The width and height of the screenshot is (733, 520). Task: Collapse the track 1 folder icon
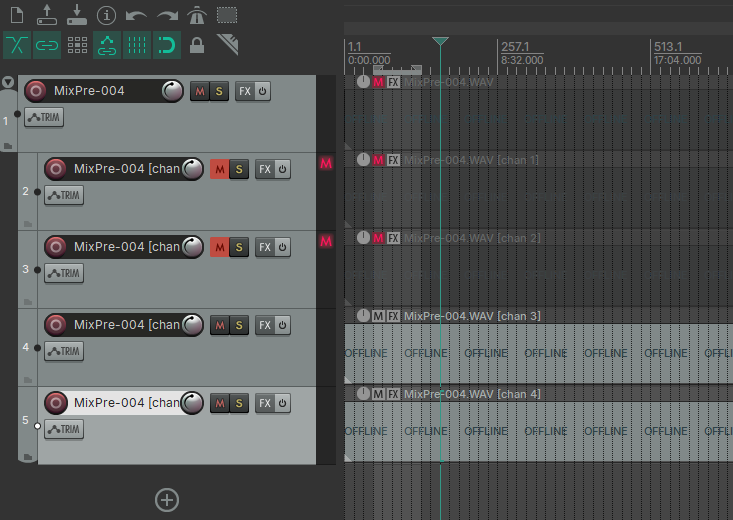click(8, 146)
